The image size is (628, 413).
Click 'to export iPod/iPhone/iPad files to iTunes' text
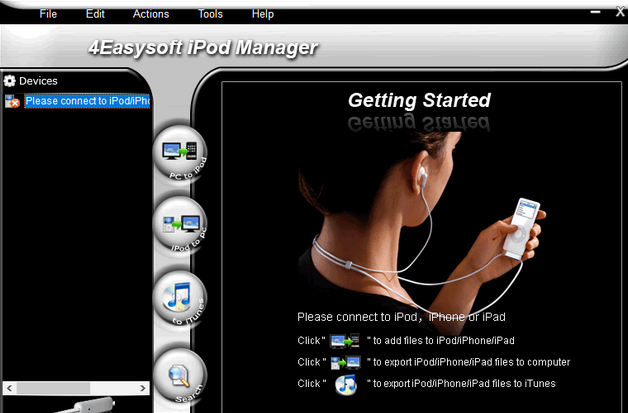464,384
